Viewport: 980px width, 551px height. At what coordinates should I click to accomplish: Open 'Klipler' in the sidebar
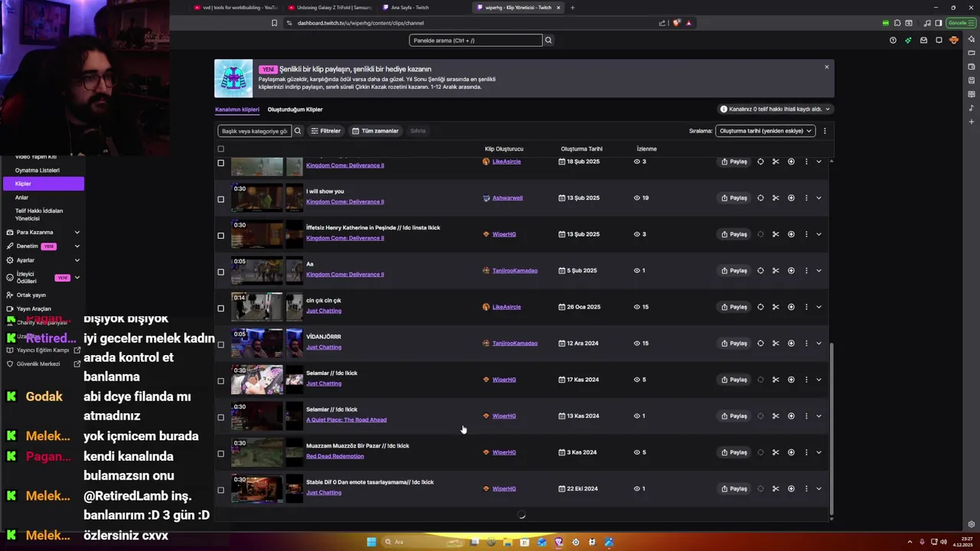43,184
